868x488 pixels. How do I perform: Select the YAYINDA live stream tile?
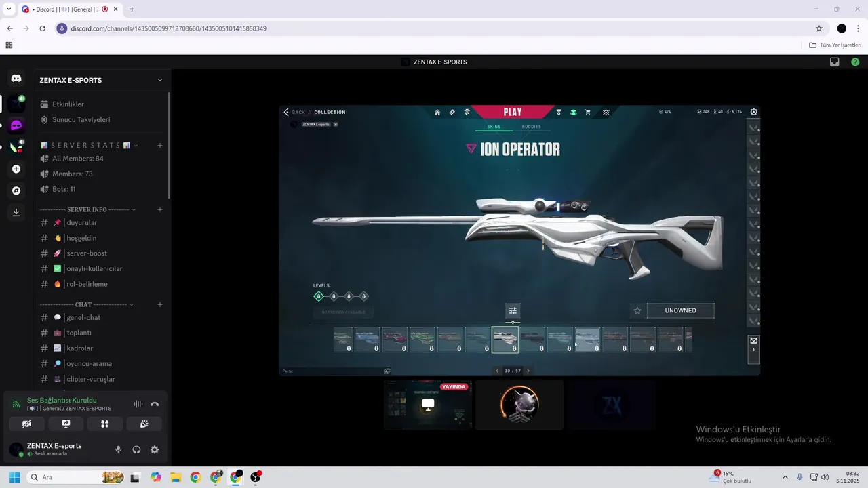pos(428,405)
